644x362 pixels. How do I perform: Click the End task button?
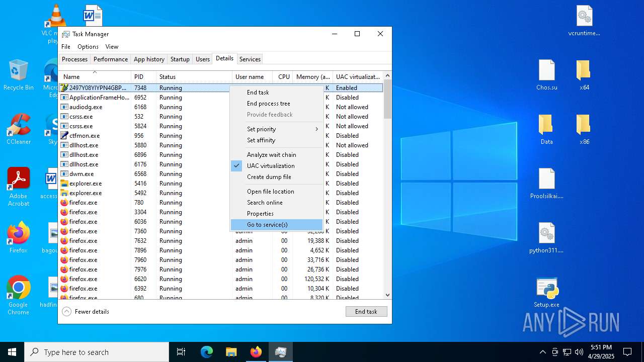(366, 312)
